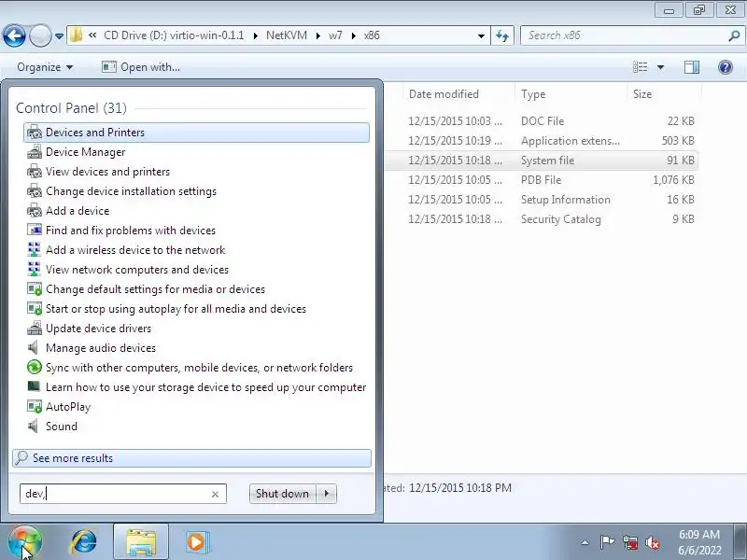Launch Internet Explorer from the taskbar
This screenshot has width=747, height=560.
point(84,542)
